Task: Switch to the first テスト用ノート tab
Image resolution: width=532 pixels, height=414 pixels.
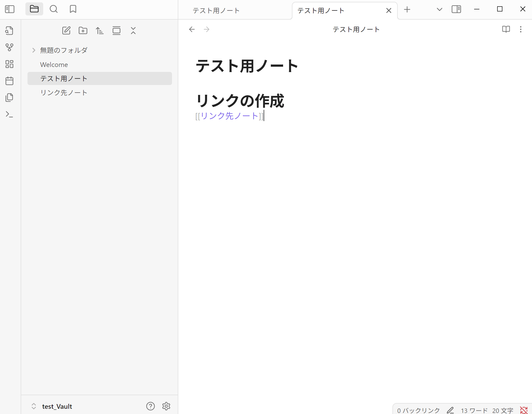Action: [216, 10]
